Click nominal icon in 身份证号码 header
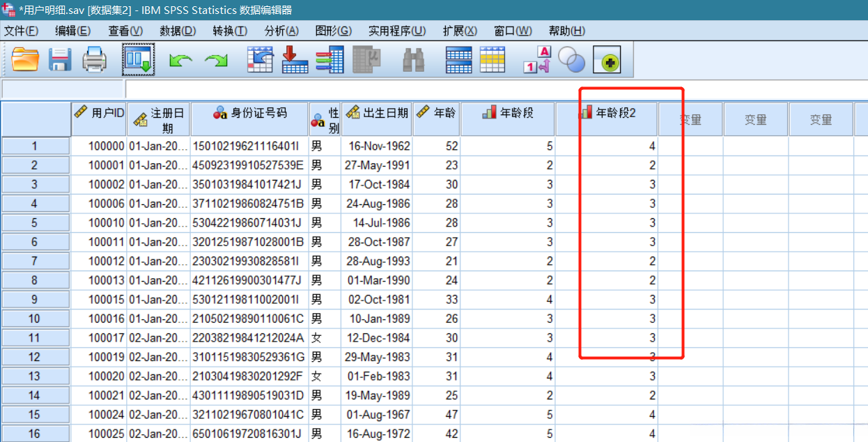Image resolution: width=868 pixels, height=442 pixels. pyautogui.click(x=221, y=113)
